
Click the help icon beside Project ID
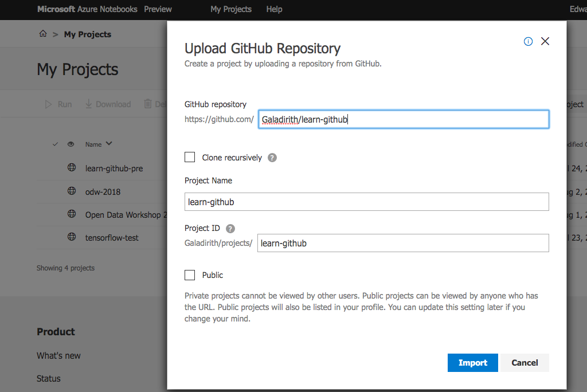[x=230, y=229]
